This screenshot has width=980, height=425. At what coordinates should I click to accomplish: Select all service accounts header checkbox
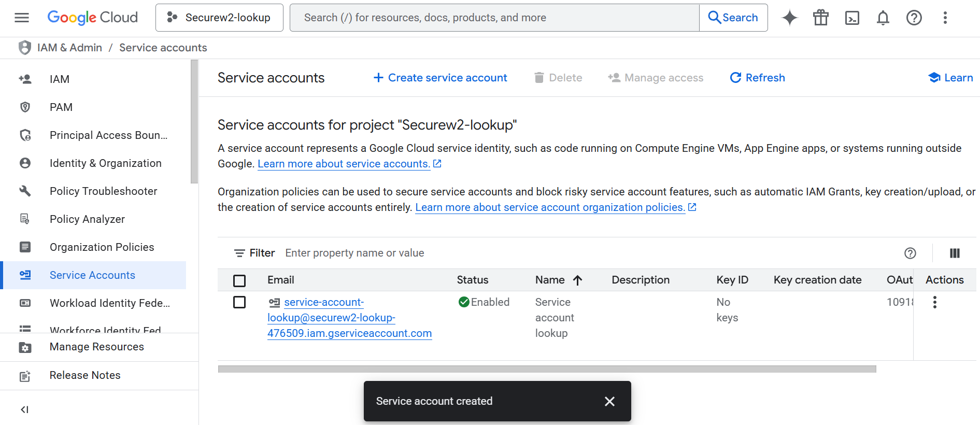pos(239,280)
